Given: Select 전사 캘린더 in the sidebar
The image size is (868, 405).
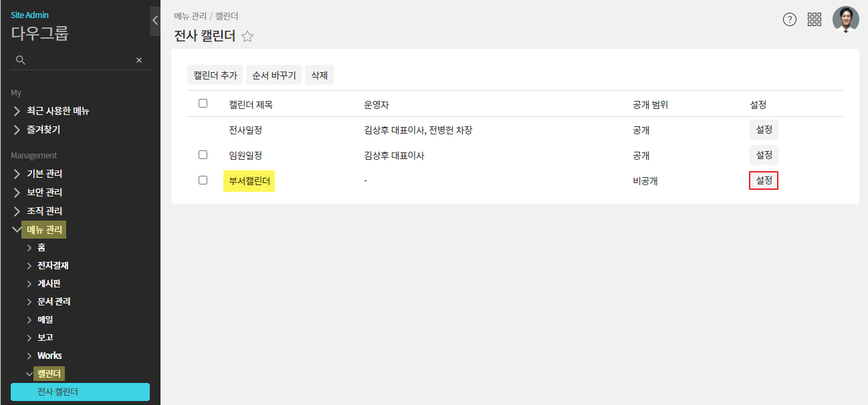Looking at the screenshot, I should click(x=80, y=392).
